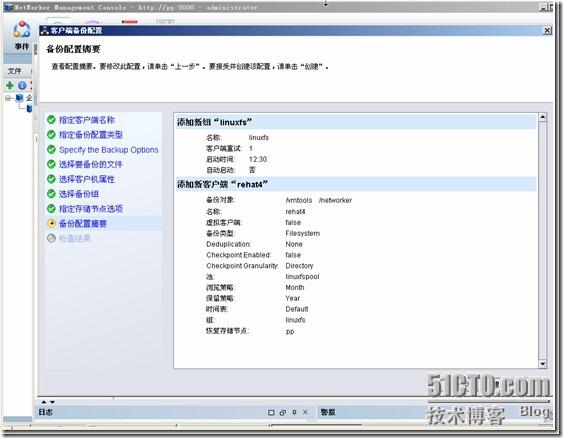Image resolution: width=563 pixels, height=438 pixels.
Task: Click the 日志 panel header
Action: coord(46,413)
